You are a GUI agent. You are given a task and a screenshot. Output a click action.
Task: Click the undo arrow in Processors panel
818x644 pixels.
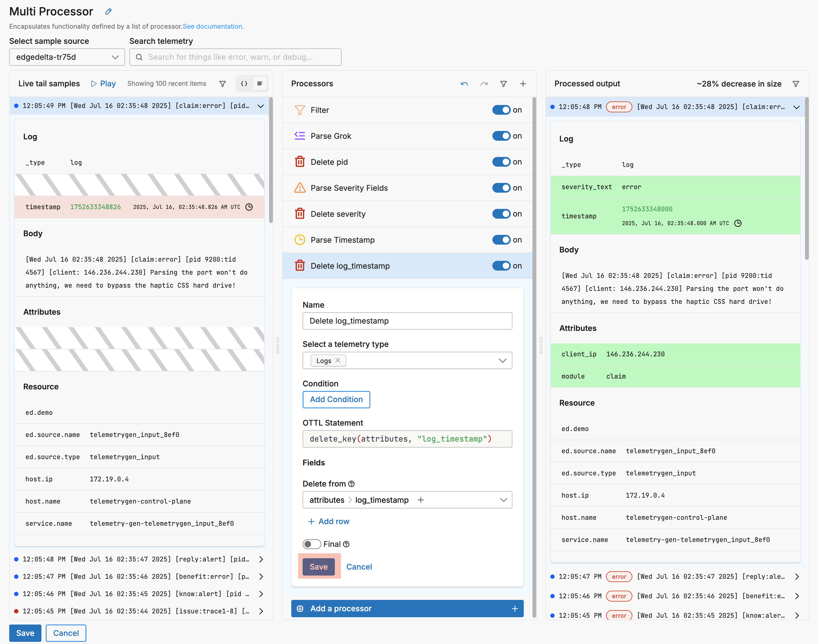tap(464, 84)
